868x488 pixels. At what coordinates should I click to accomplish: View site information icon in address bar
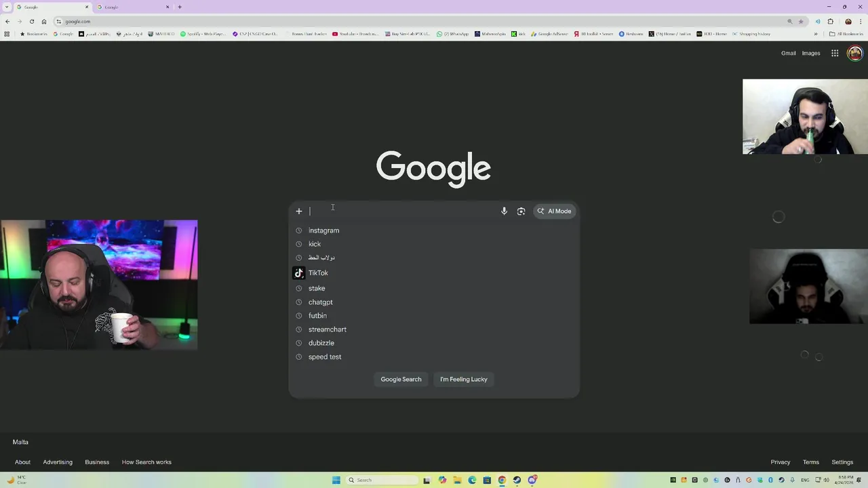coord(59,21)
